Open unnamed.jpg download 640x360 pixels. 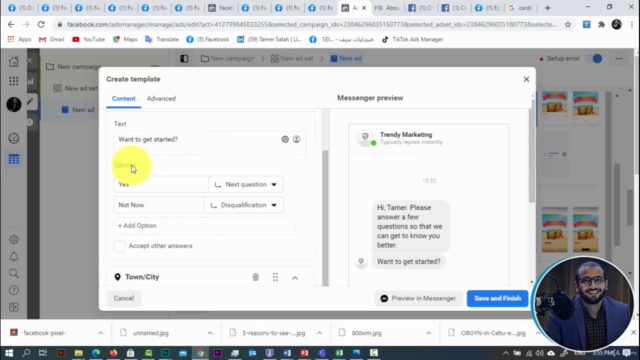coord(150,333)
